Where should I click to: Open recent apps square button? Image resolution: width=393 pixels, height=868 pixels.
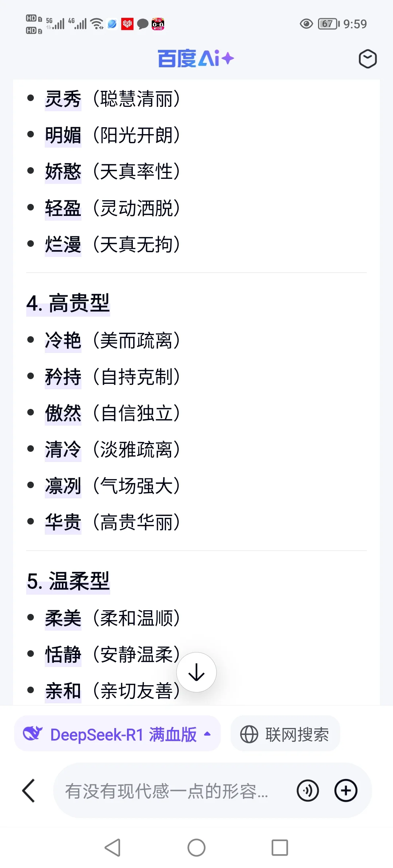[x=280, y=848]
